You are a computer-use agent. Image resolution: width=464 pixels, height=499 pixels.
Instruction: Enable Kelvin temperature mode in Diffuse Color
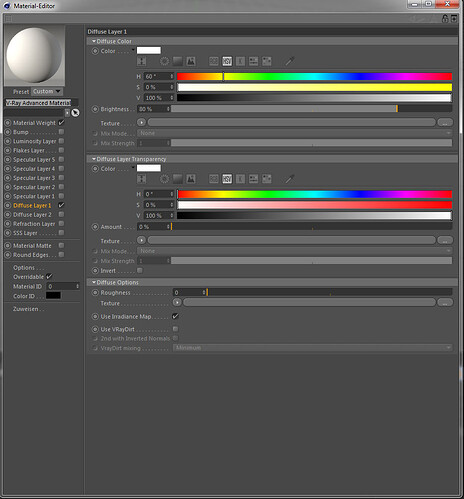240,61
